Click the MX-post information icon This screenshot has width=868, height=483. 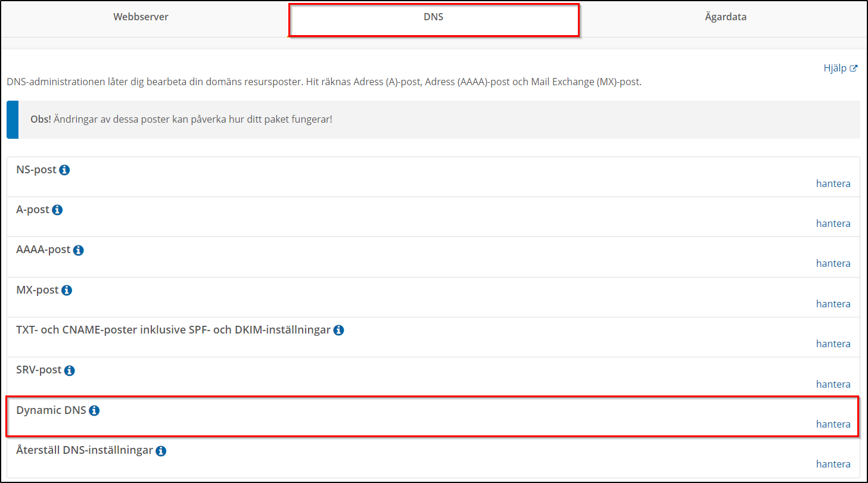pos(67,291)
